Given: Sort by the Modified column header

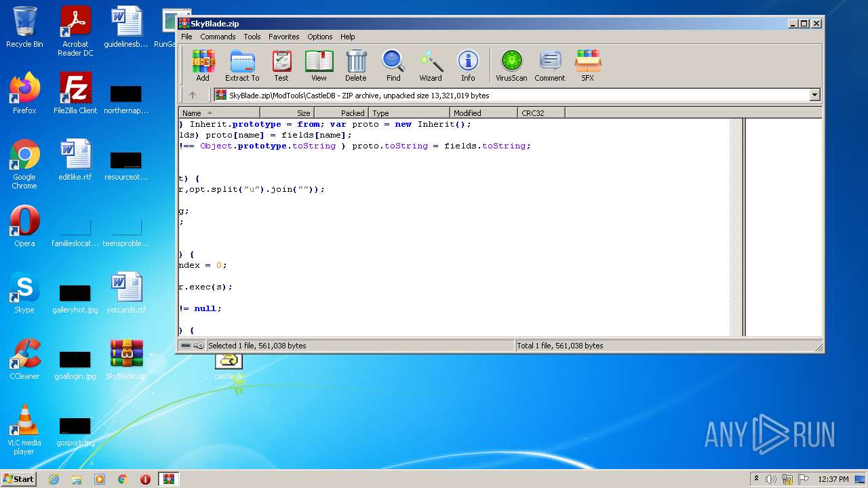Looking at the screenshot, I should [484, 113].
